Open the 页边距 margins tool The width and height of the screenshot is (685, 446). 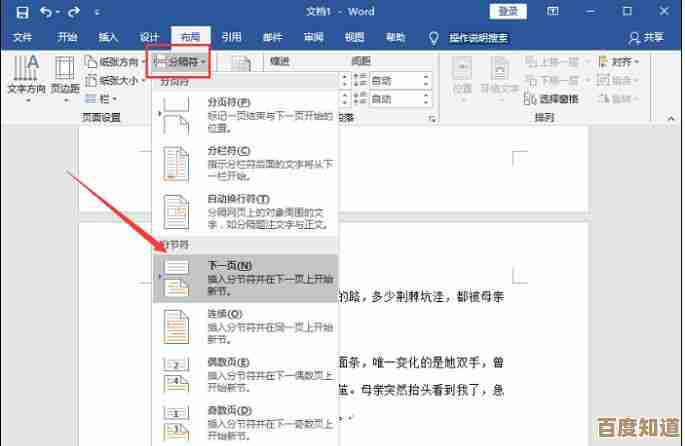pyautogui.click(x=65, y=79)
